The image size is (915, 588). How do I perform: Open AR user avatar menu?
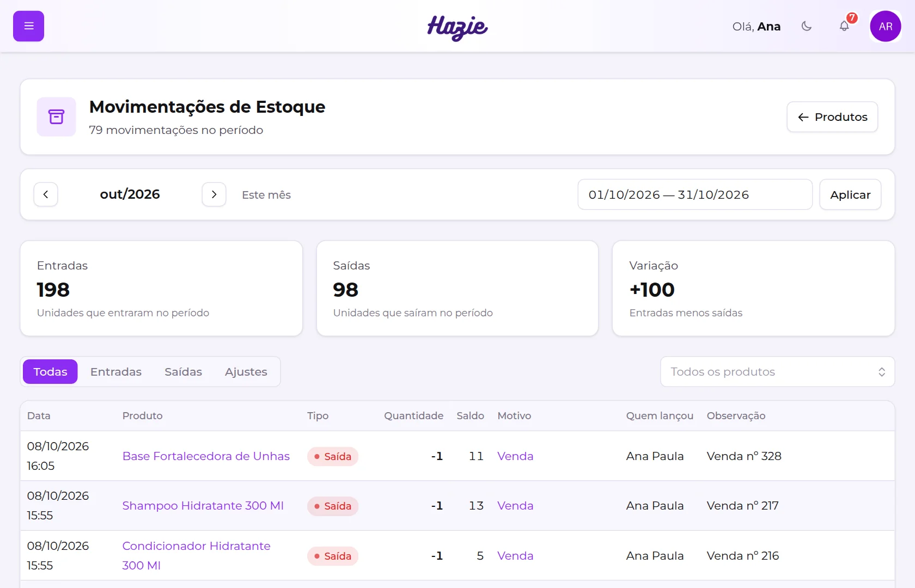click(886, 26)
